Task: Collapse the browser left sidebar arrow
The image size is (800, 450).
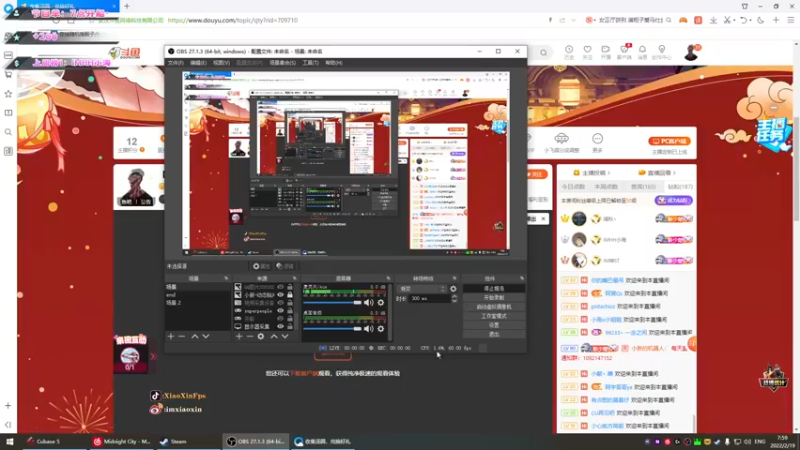Action: tap(8, 424)
